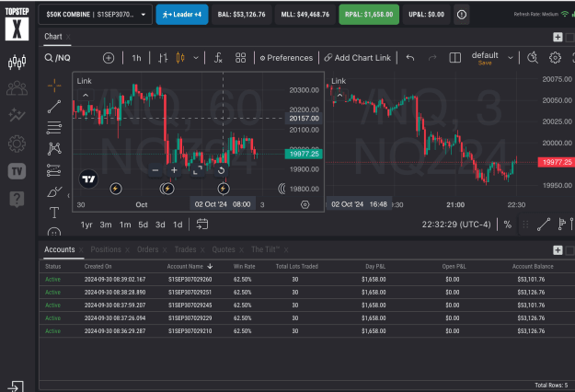Screen dimensions: 575x392
Task: Toggle percent scale button
Action: [508, 225]
